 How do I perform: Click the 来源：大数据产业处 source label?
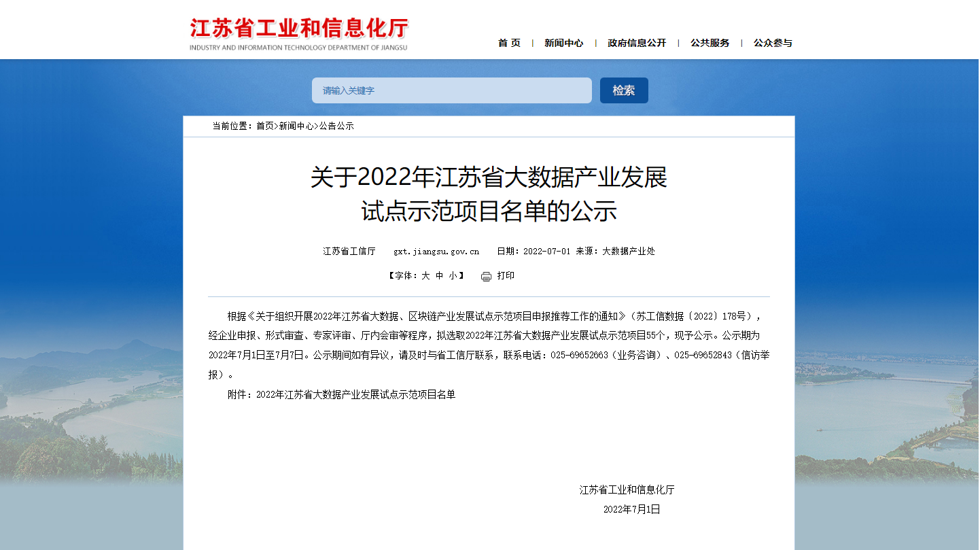[615, 252]
